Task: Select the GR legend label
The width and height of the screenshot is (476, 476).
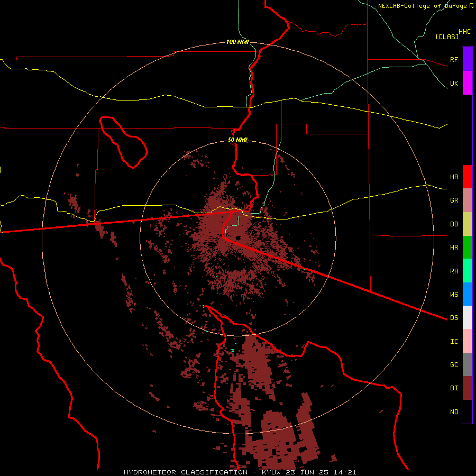Action: (x=454, y=200)
